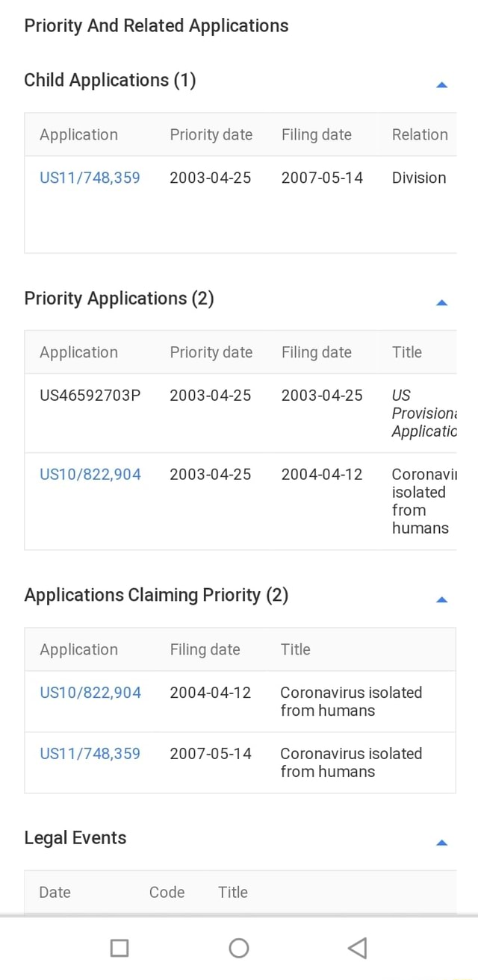The image size is (478, 980).
Task: Tap the Android home circle button
Action: [239, 947]
